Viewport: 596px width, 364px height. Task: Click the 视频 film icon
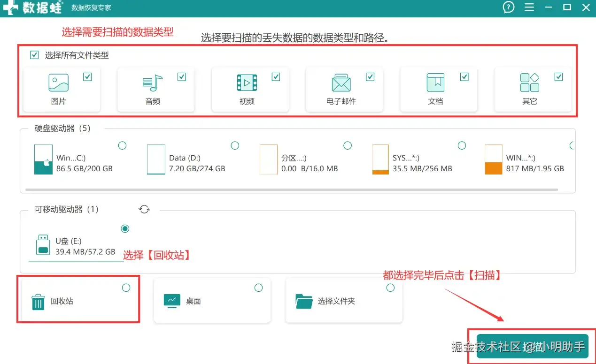[247, 83]
